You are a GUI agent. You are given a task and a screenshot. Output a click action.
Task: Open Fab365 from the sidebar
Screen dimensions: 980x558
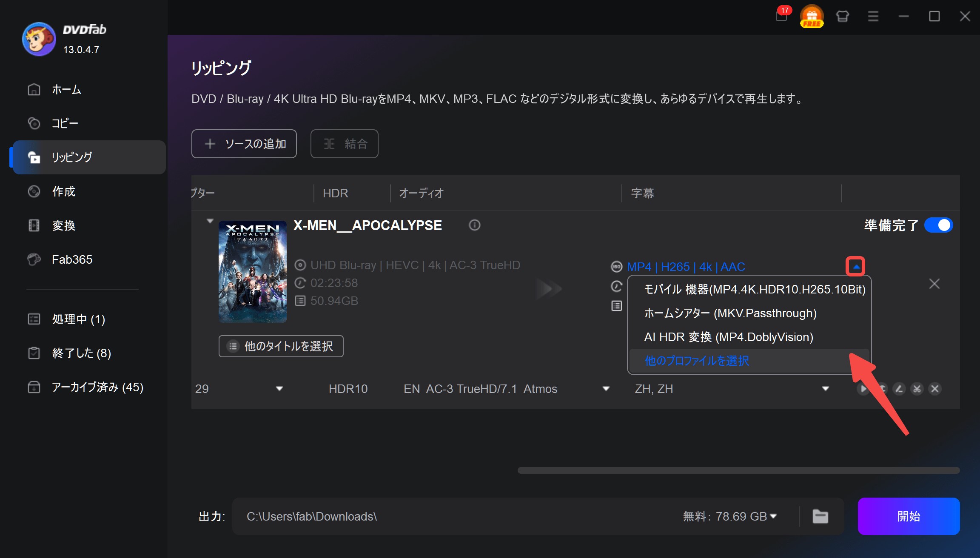(x=88, y=259)
